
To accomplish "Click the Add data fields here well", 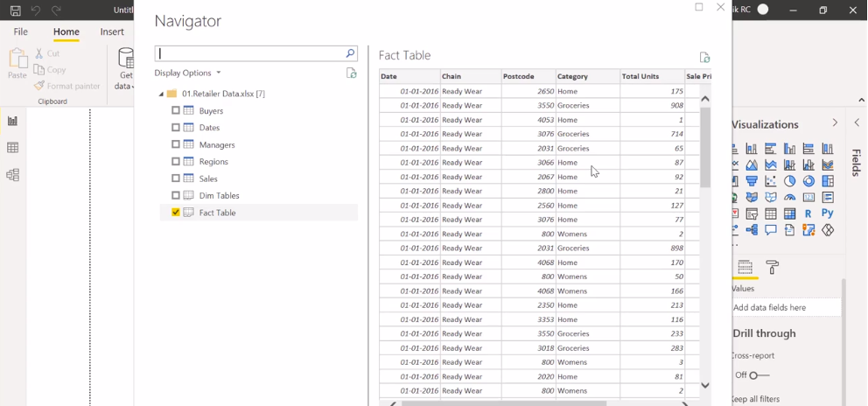I will click(785, 307).
